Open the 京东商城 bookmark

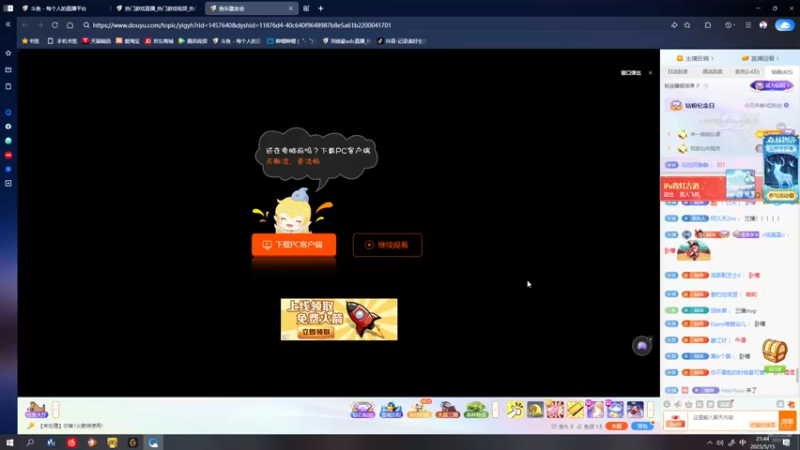159,41
